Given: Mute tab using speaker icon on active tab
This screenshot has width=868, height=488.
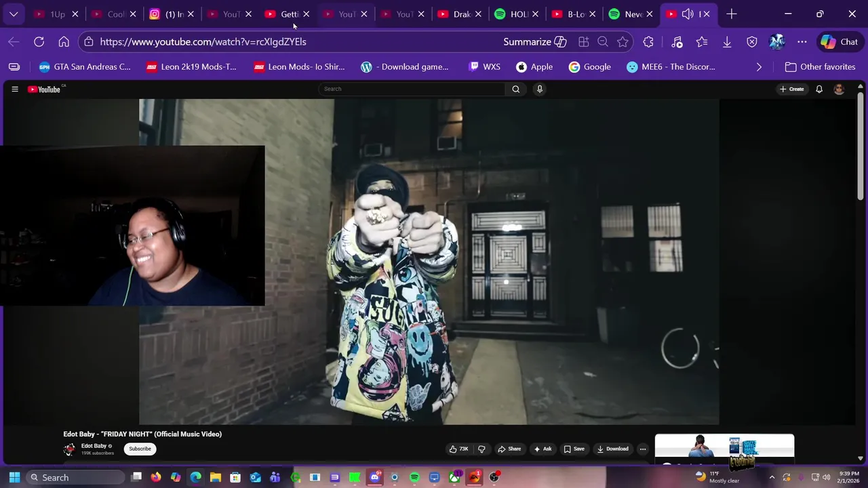Looking at the screenshot, I should click(x=688, y=14).
